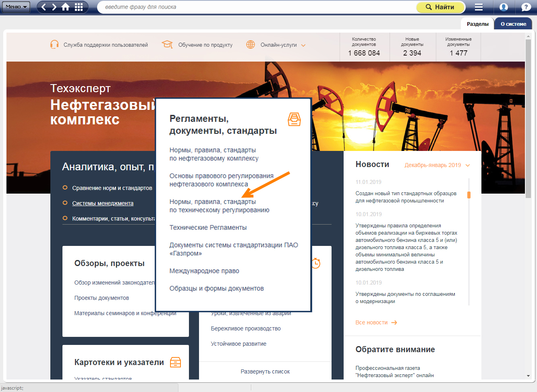This screenshot has height=392, width=537.
Task: Open the user profile icon
Action: pos(504,7)
